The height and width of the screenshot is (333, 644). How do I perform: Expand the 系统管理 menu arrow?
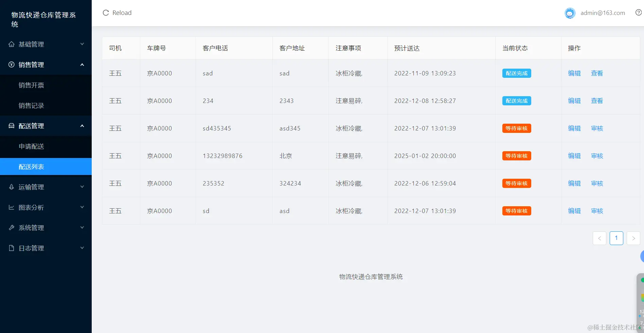[x=82, y=228]
